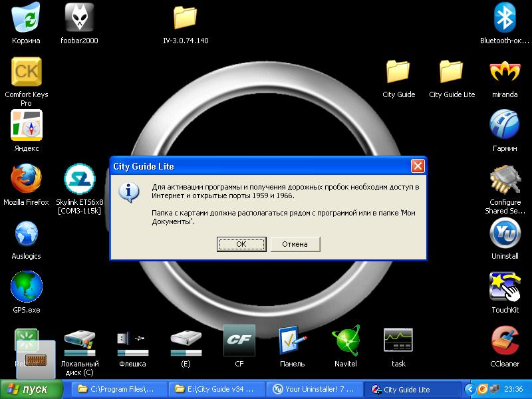Select the TouchKit desktop icon
This screenshot has height=399, width=532.
(x=505, y=287)
